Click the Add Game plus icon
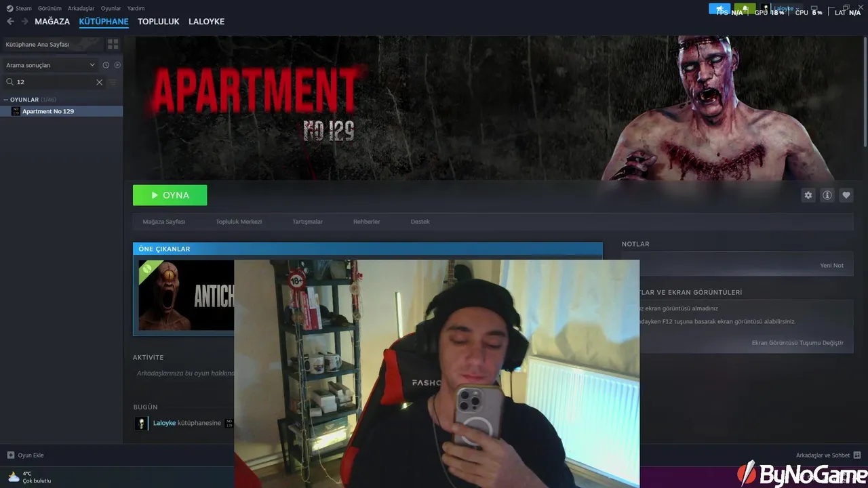This screenshot has height=488, width=868. tap(11, 455)
